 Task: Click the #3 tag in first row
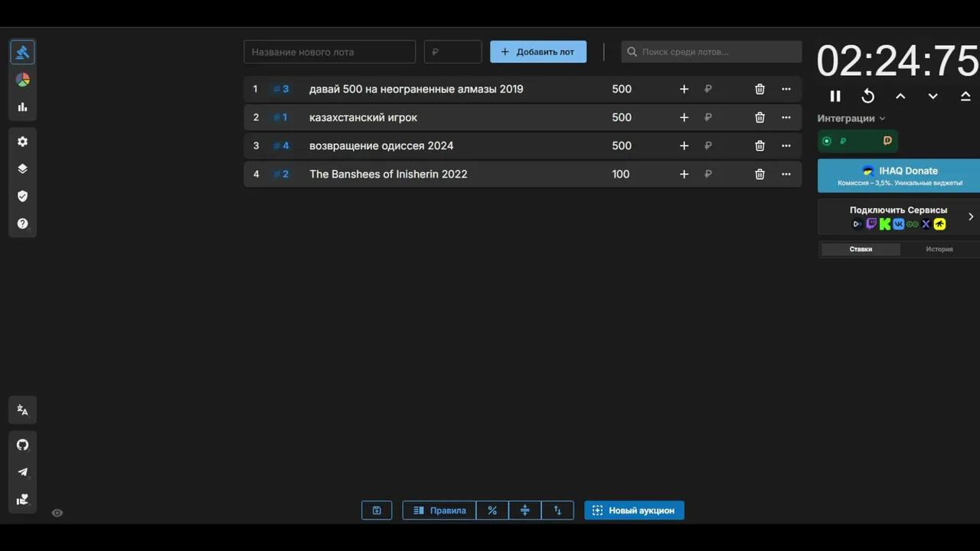(281, 89)
